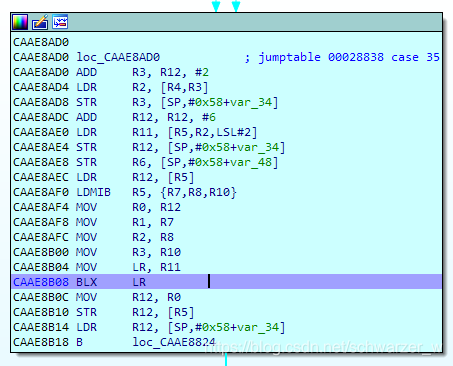The image size is (453, 366).
Task: Click the var_48 operand in STR R6
Action: (x=251, y=162)
